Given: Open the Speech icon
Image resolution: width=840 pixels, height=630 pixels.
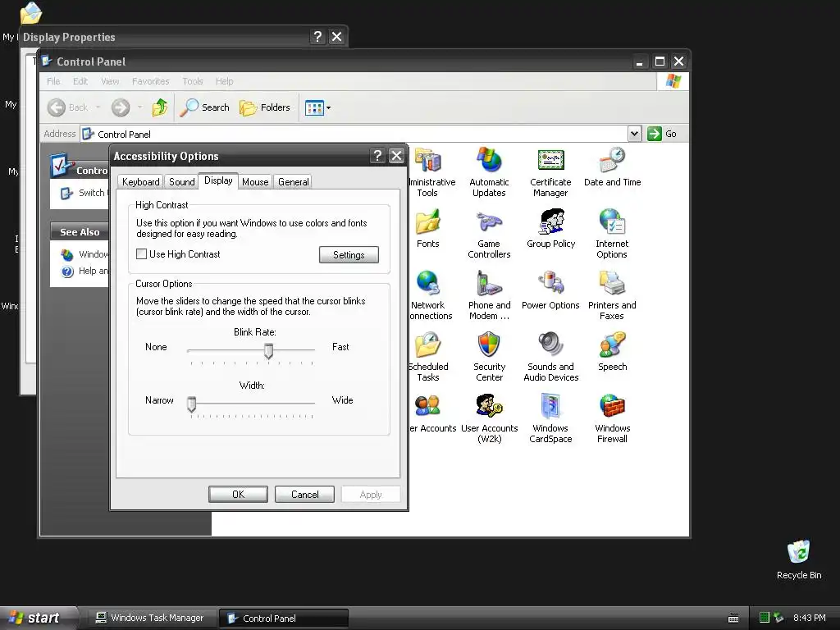Looking at the screenshot, I should 612,351.
